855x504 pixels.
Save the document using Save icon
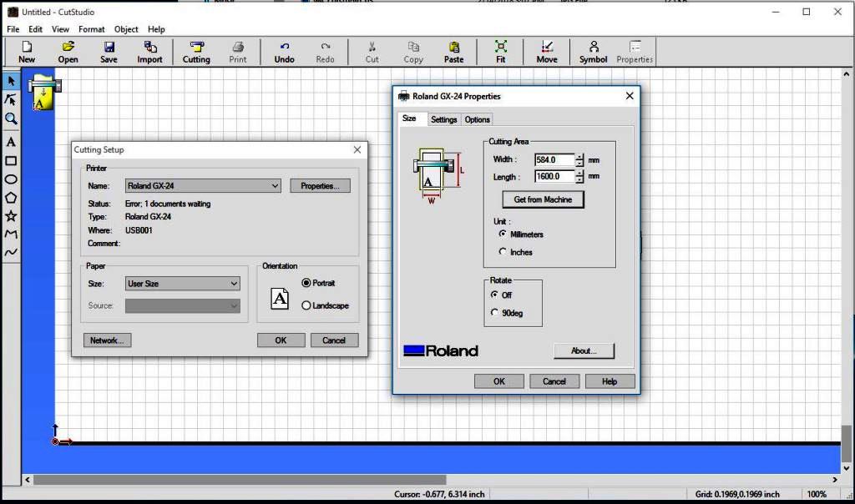point(109,53)
